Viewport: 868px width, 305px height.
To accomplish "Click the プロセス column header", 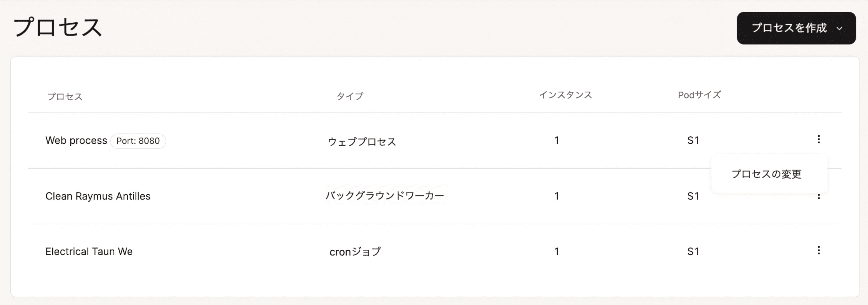I will click(65, 97).
